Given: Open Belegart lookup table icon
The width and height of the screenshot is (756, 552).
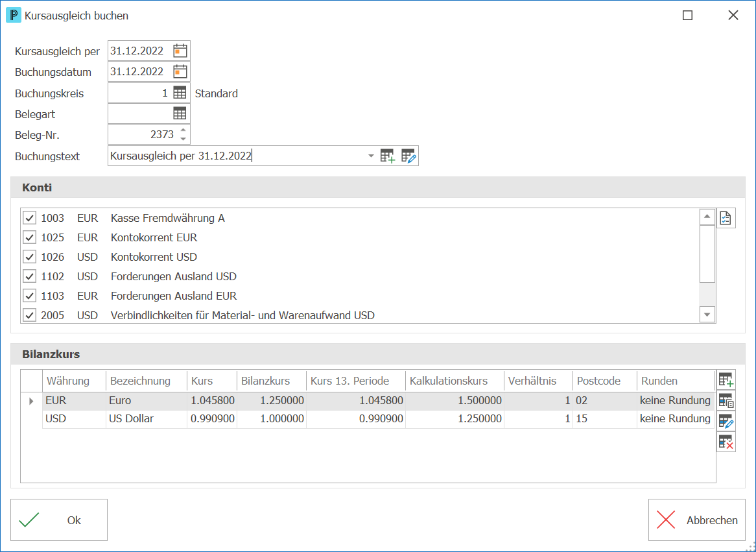Looking at the screenshot, I should tap(180, 114).
